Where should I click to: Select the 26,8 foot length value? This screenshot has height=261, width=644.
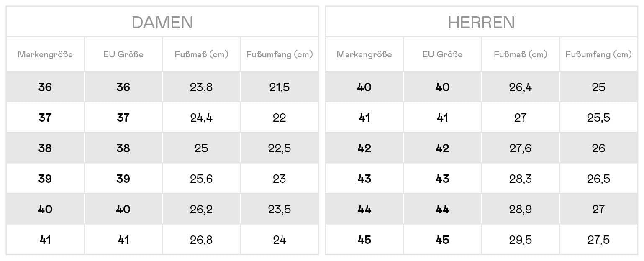pyautogui.click(x=201, y=240)
